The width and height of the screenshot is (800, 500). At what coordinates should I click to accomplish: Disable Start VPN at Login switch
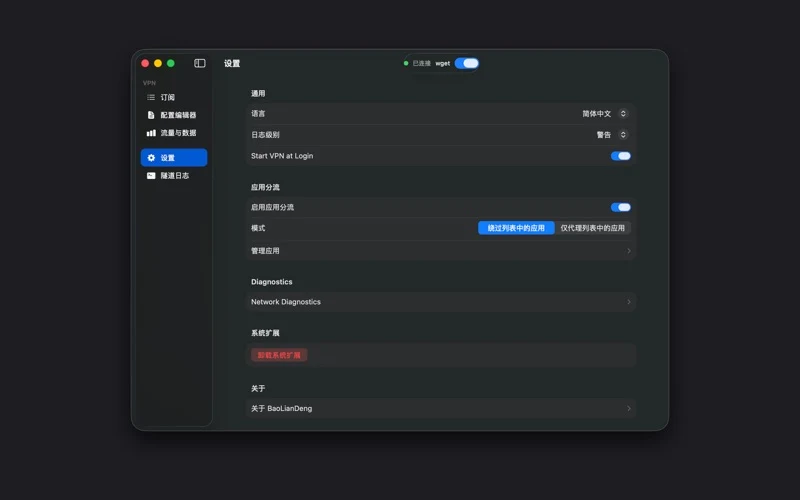click(x=621, y=156)
